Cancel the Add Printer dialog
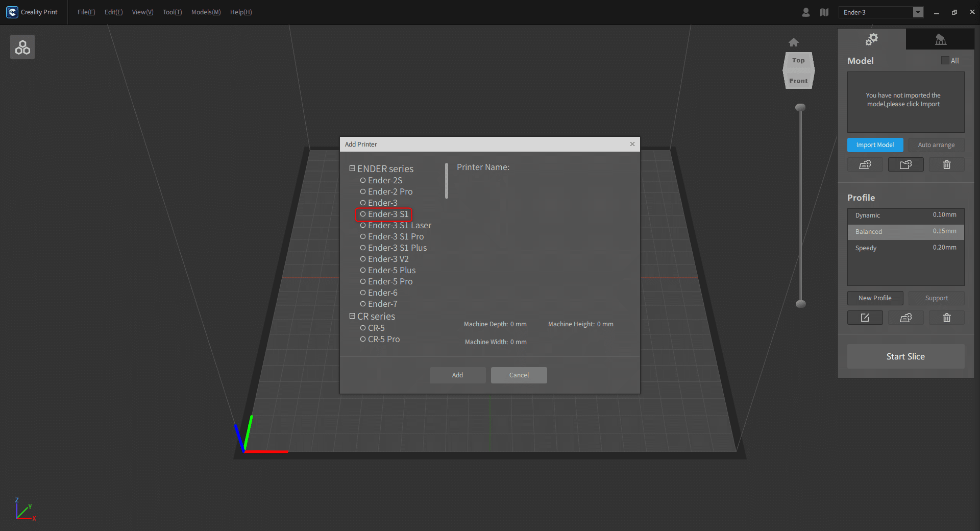980x531 pixels. coord(519,375)
